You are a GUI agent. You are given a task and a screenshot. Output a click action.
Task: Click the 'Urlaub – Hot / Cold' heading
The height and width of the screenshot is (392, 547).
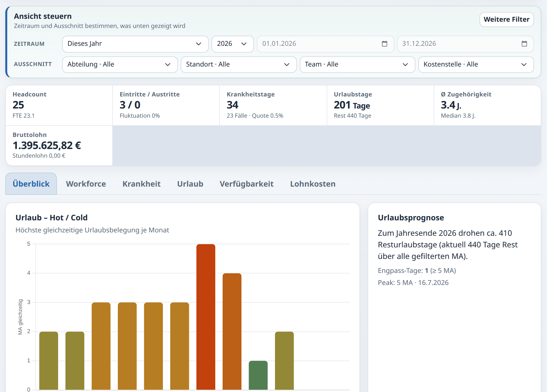click(51, 218)
